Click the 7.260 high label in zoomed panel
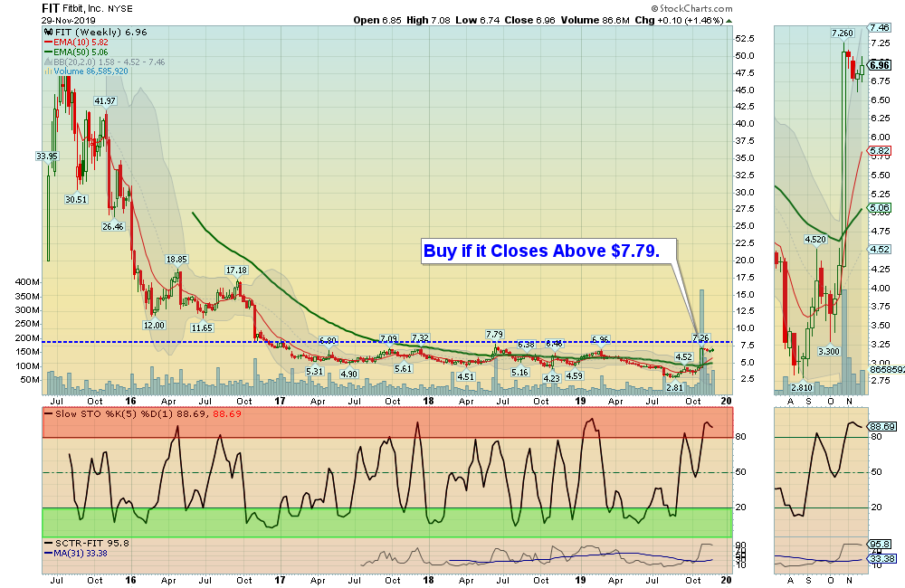Viewport: 905px width, 588px height. [842, 33]
